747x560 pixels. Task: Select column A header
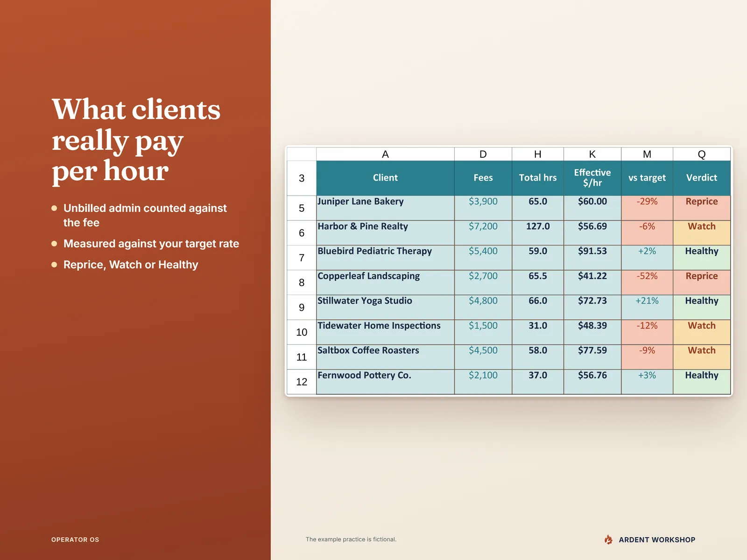pos(385,154)
